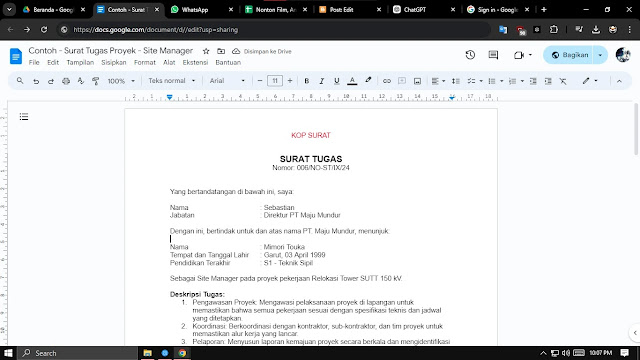Open text alignment dropdown
640x360 pixels.
pyautogui.click(x=438, y=81)
